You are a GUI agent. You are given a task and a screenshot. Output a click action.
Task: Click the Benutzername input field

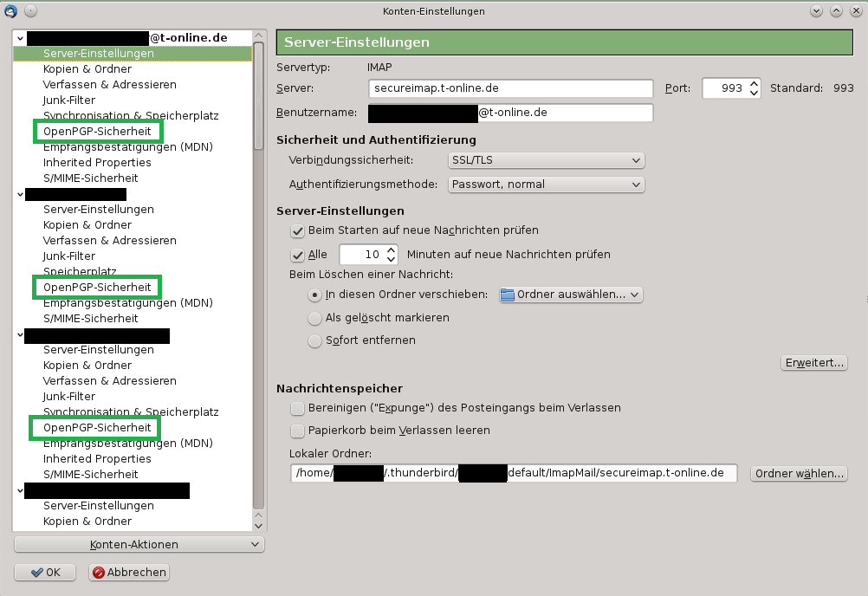click(x=510, y=113)
